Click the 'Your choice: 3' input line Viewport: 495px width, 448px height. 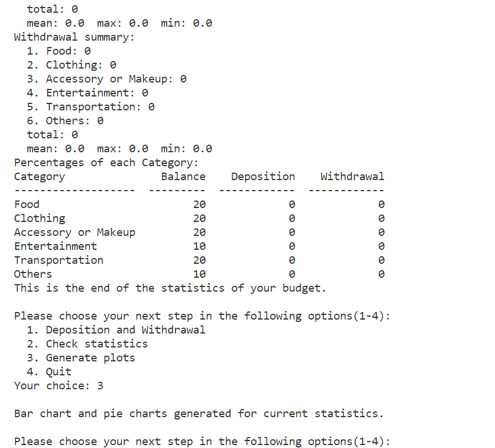(x=59, y=385)
